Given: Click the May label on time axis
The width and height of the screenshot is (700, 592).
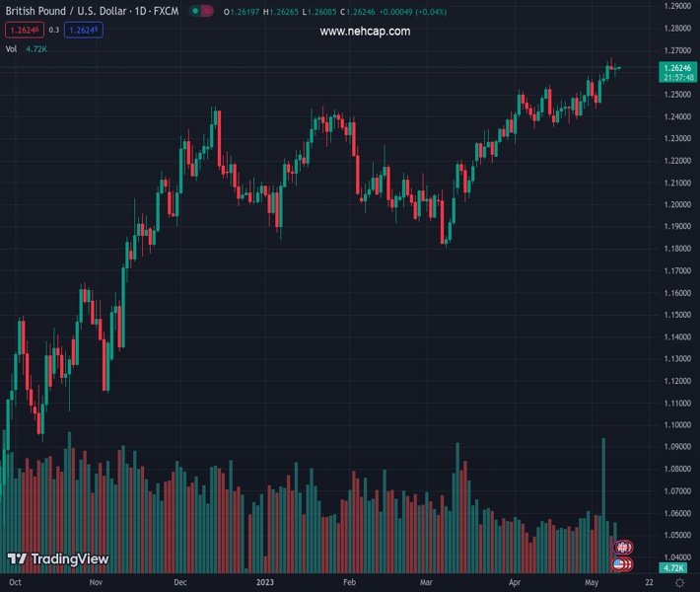Looking at the screenshot, I should click(x=590, y=583).
